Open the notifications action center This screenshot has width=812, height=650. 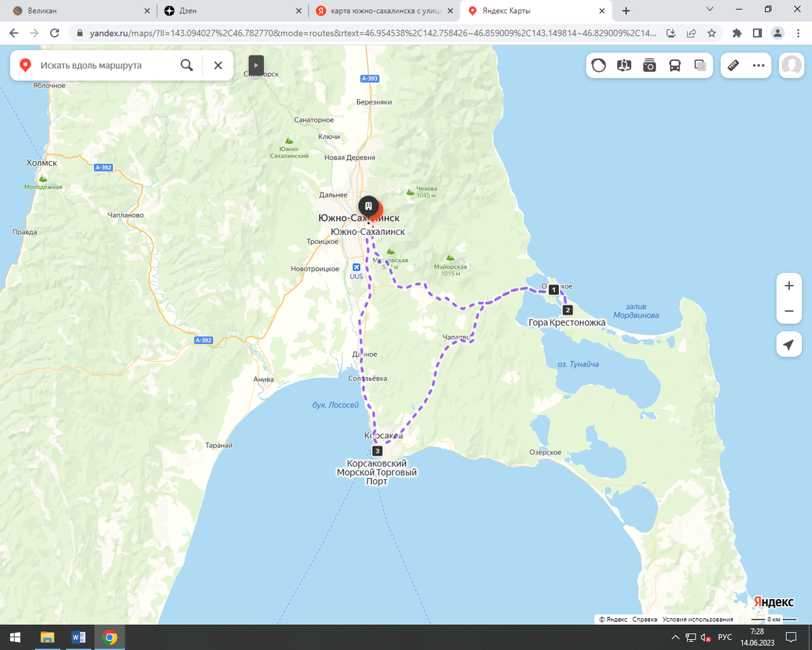click(x=790, y=637)
